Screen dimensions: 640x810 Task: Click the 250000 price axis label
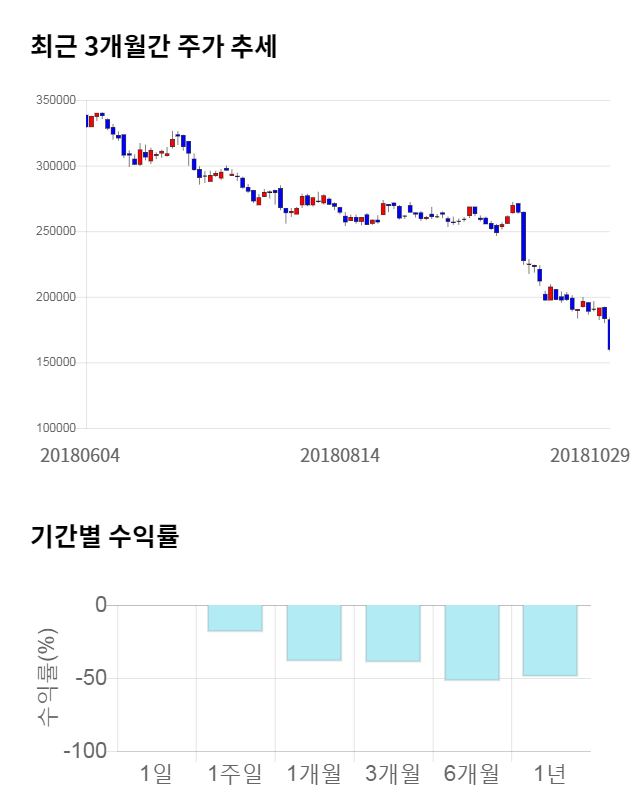pyautogui.click(x=56, y=231)
